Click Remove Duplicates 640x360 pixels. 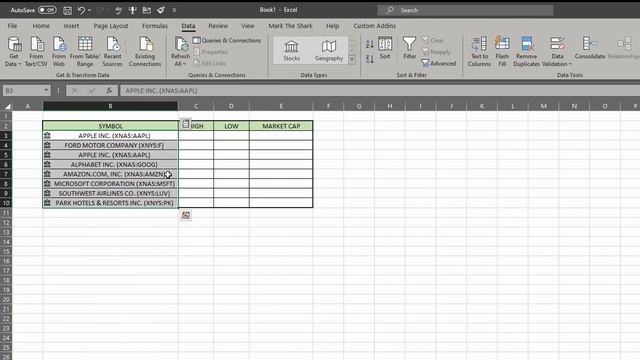click(x=526, y=51)
